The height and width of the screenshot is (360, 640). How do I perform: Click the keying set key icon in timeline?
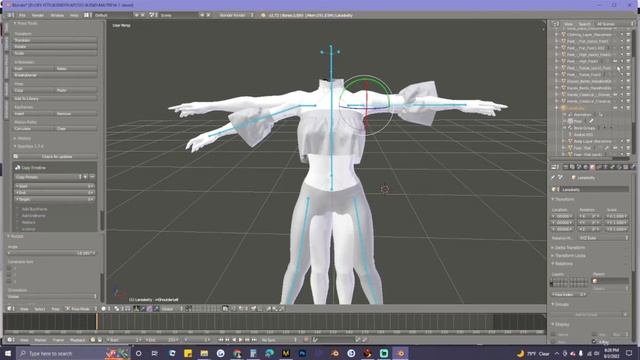click(x=315, y=340)
